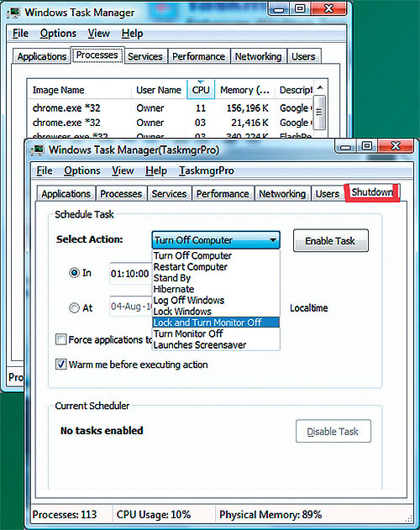This screenshot has width=420, height=530.
Task: Select Launches Screensaver from the list
Action: (x=216, y=344)
